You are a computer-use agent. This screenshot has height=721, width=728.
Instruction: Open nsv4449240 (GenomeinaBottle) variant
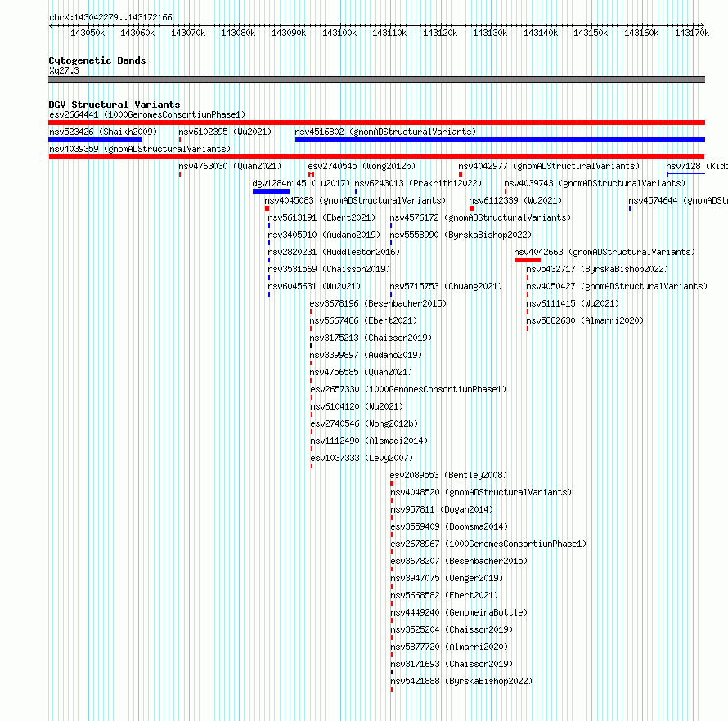click(459, 612)
